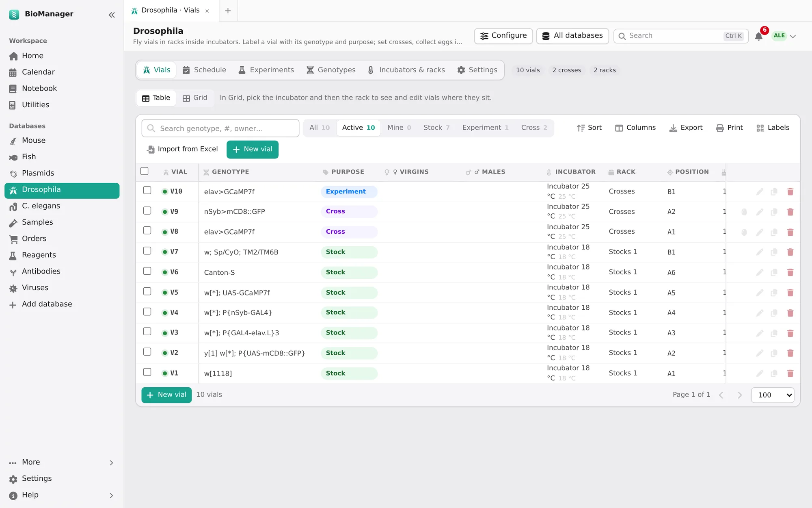812x508 pixels.
Task: Check the box for vial V10
Action: coord(147,190)
